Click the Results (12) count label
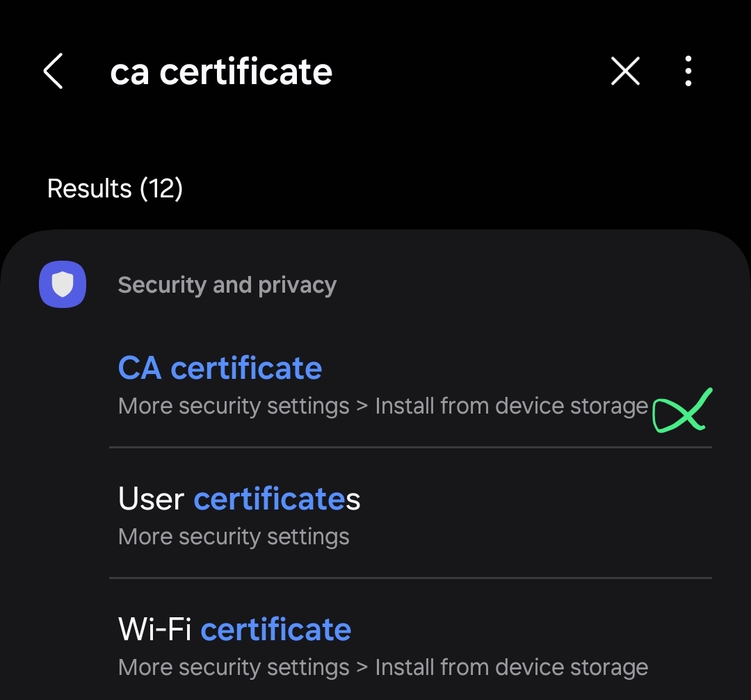 pyautogui.click(x=115, y=188)
